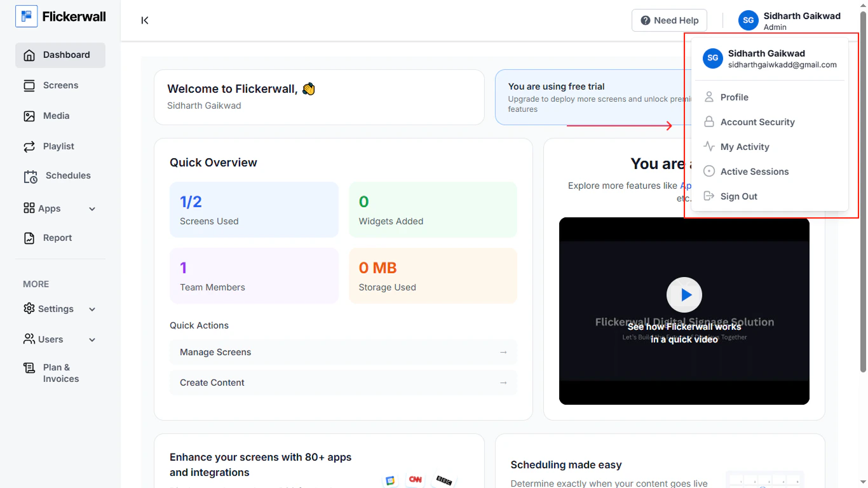The image size is (868, 488).
Task: Click the sidharthgaiwkadd@gmail.com email text
Action: pos(782,65)
